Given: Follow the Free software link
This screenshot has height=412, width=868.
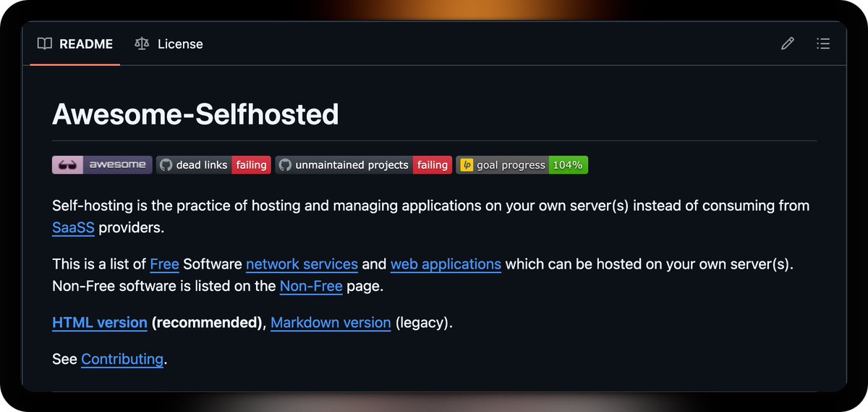Looking at the screenshot, I should point(164,264).
